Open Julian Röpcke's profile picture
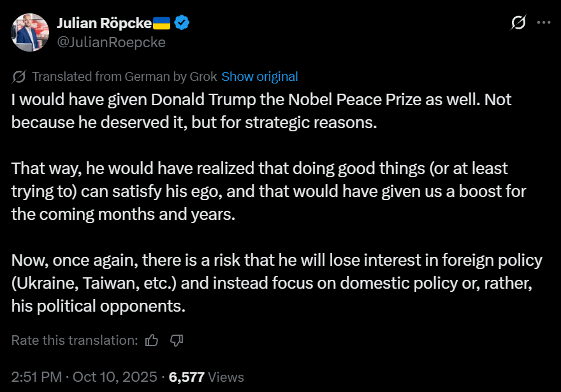Viewport: 561px width, 392px height. (30, 33)
